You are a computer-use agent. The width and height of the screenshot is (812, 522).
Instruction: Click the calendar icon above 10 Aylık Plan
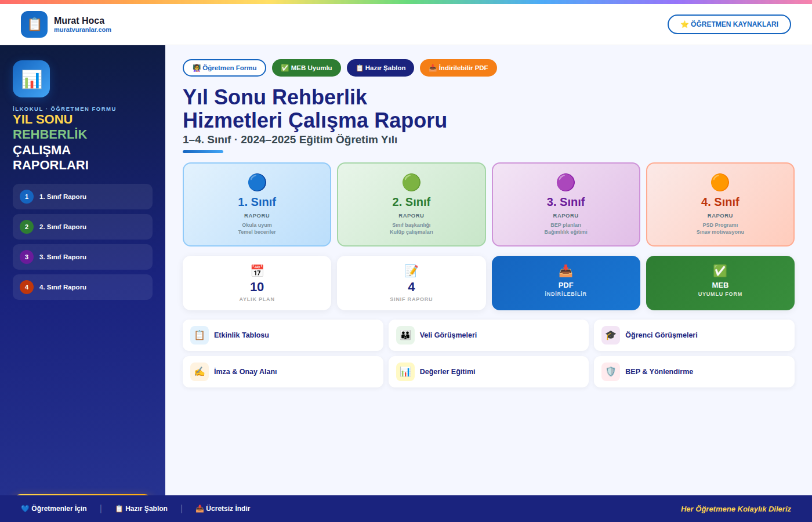tap(257, 271)
